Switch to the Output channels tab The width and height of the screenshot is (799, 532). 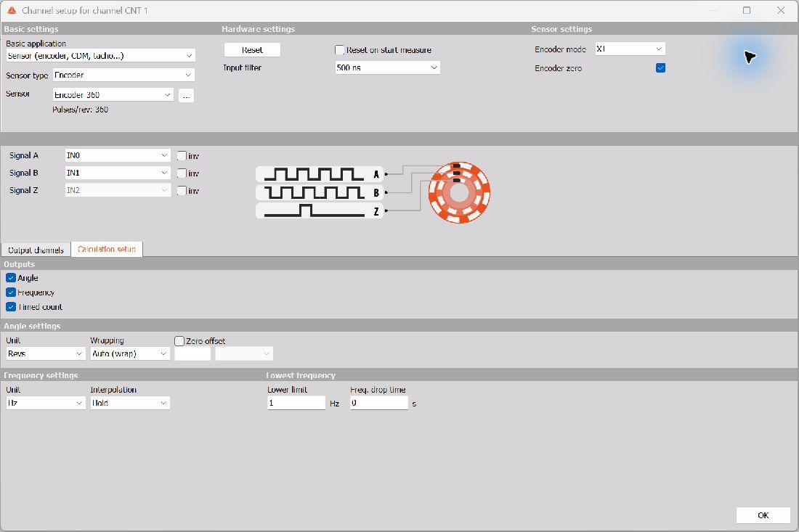36,250
